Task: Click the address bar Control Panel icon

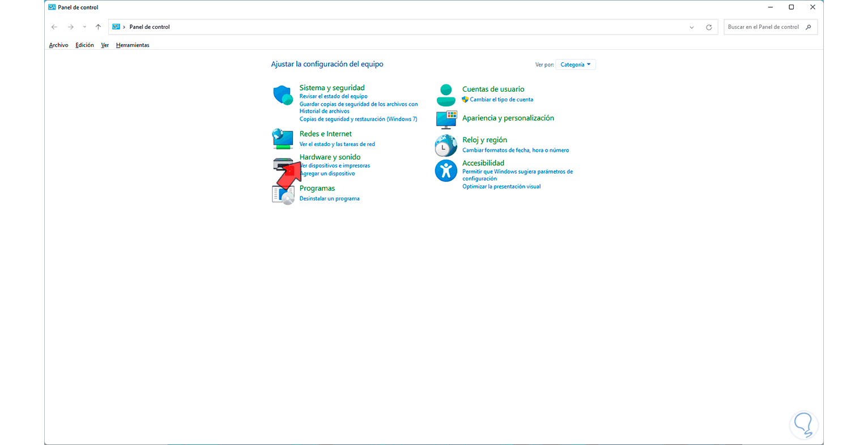Action: point(116,27)
